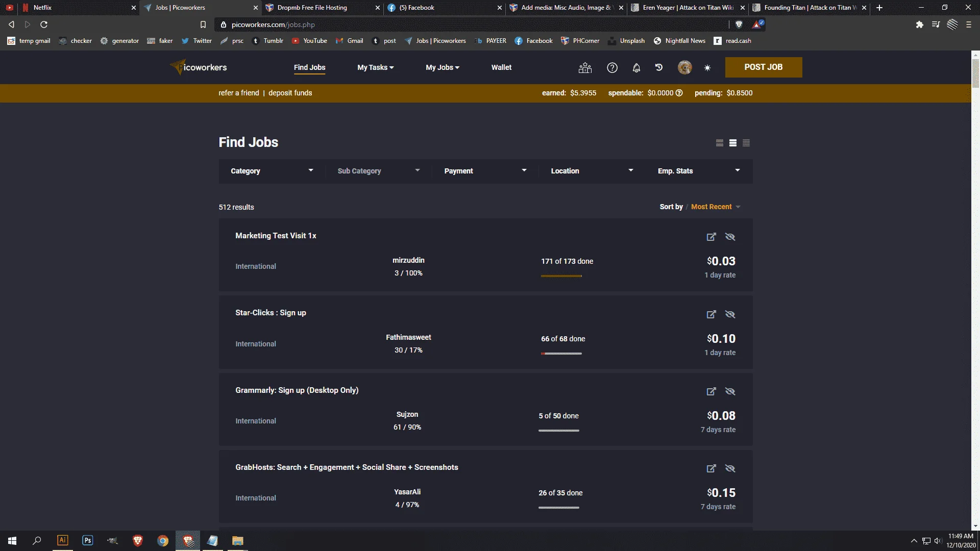Viewport: 980px width, 551px height.
Task: Switch to large card view layout
Action: coord(720,143)
